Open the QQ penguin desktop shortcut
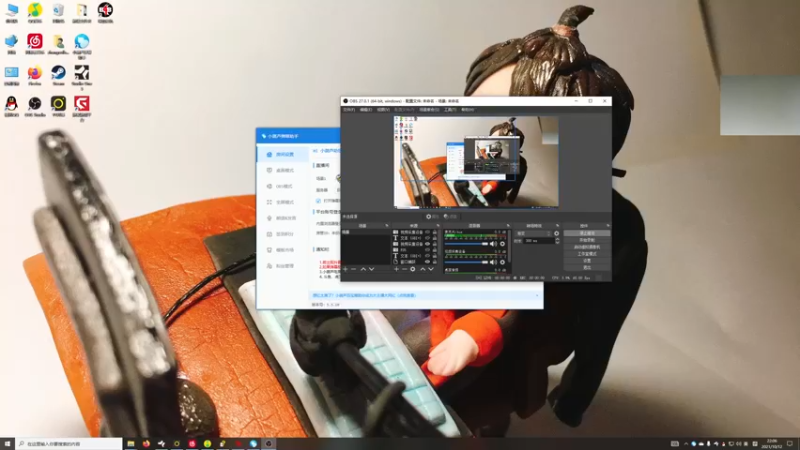Screen dimensions: 800x450 11,106
